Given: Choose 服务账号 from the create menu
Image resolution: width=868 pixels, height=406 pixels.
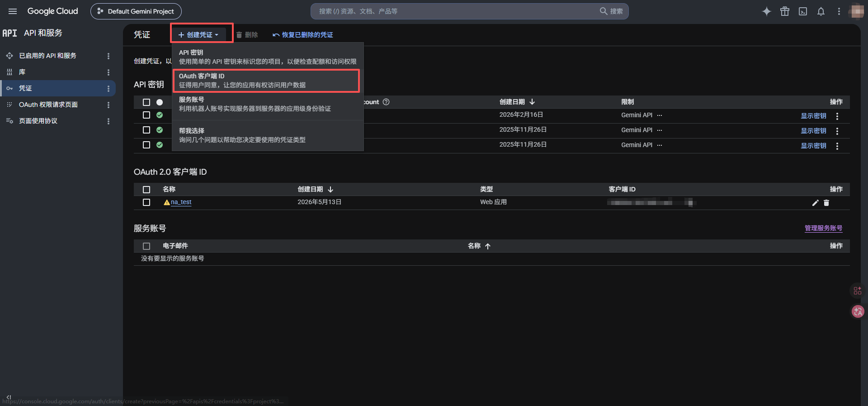Looking at the screenshot, I should coord(268,104).
